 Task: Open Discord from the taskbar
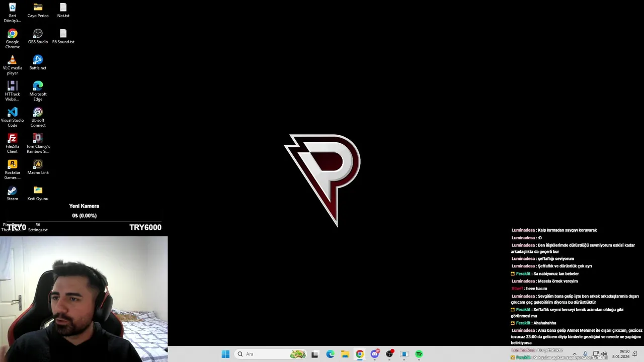click(x=375, y=354)
